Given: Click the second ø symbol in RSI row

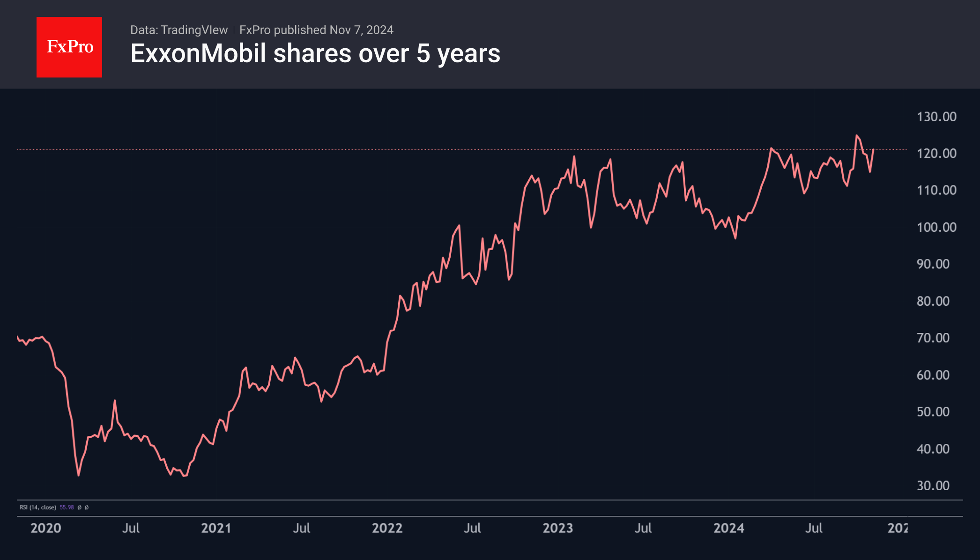Looking at the screenshot, I should (x=87, y=508).
